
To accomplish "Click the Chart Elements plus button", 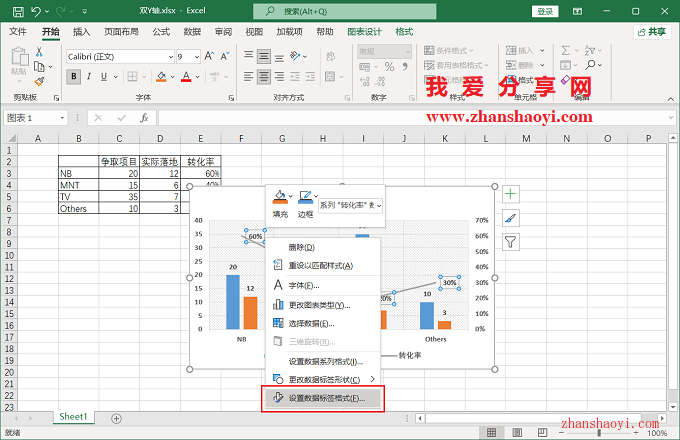I will [510, 194].
